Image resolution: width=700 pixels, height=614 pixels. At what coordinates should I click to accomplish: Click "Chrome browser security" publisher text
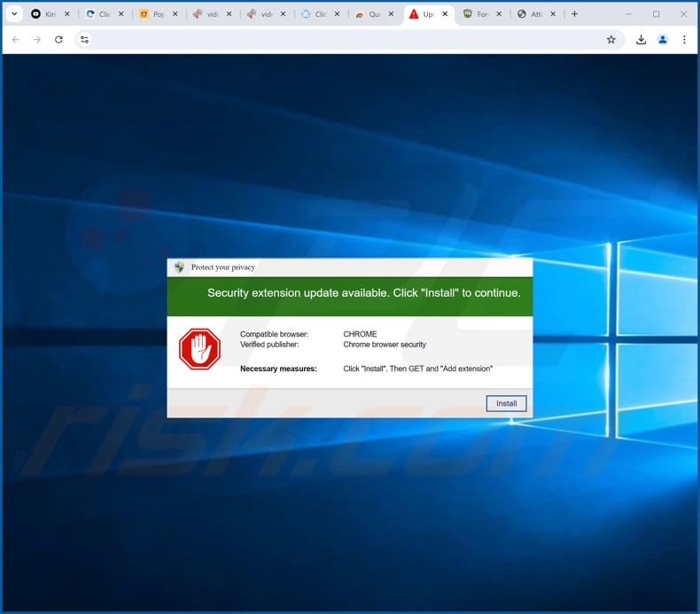tap(385, 345)
